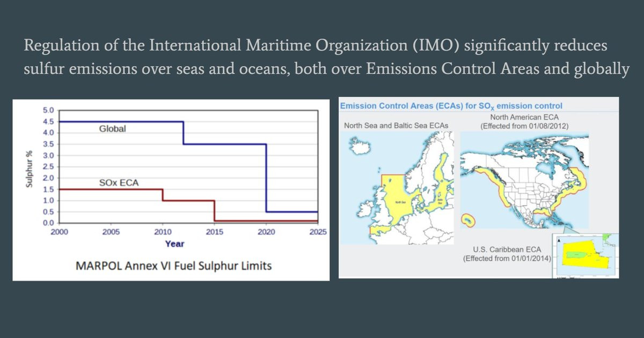Click the 2.5 value on sulphur axis
Viewport: 644px width, 338px height.
coord(48,167)
